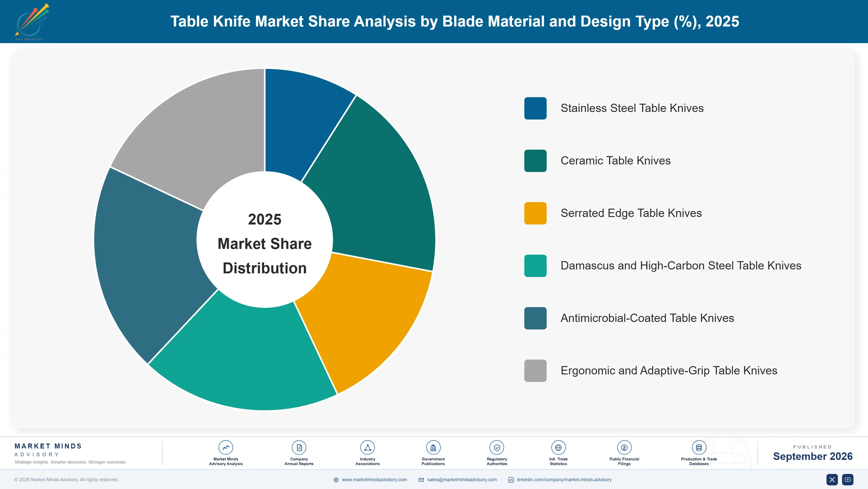Image resolution: width=868 pixels, height=489 pixels.
Task: Open linkedin.com/company/market-minds-advisory link
Action: click(x=564, y=480)
